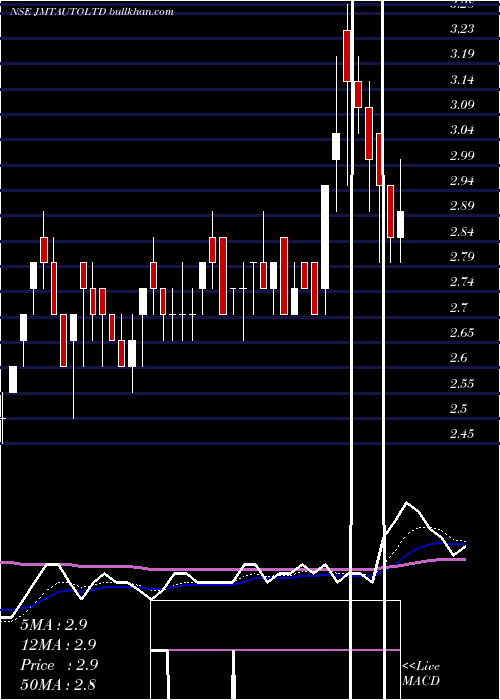Select the tall white breakout candle reaching 2.94
The width and height of the screenshot is (500, 700).
pos(325,237)
